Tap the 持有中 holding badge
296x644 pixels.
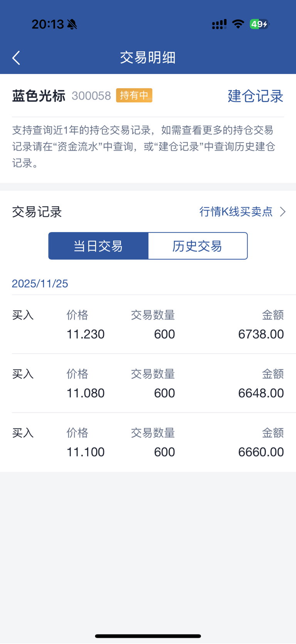point(134,95)
